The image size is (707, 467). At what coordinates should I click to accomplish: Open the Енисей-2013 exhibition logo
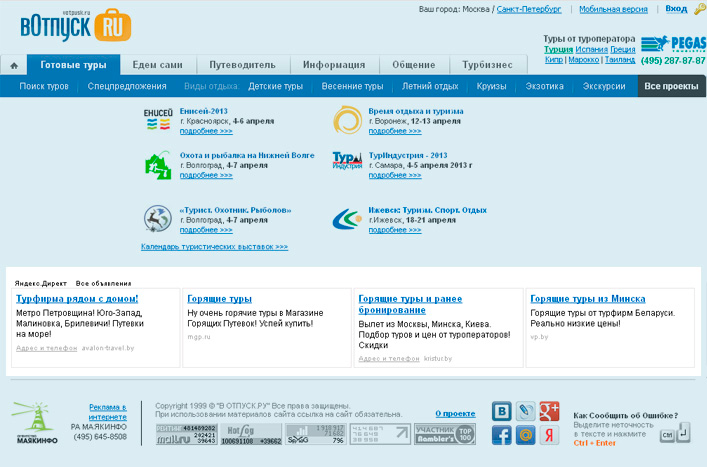pyautogui.click(x=158, y=120)
